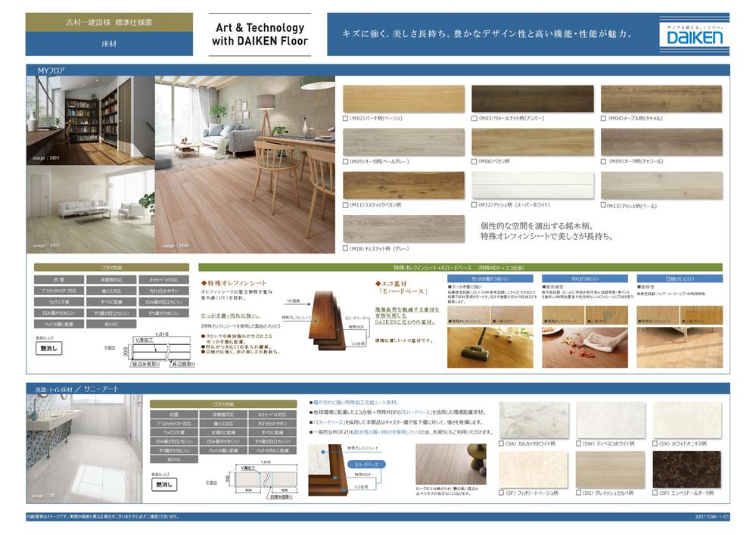Select the (M05) オーク柄(ペールグレー) checkbox
Screen dimensions: 756x535
(345, 162)
